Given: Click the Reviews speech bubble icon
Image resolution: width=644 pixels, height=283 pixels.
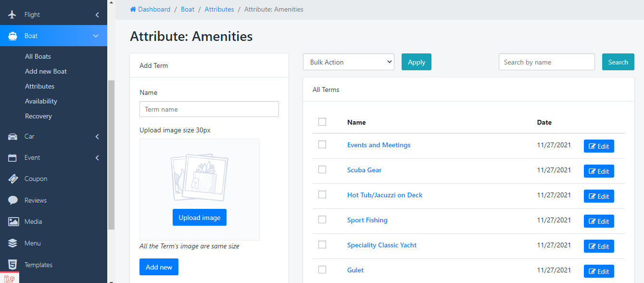Looking at the screenshot, I should pos(13,200).
